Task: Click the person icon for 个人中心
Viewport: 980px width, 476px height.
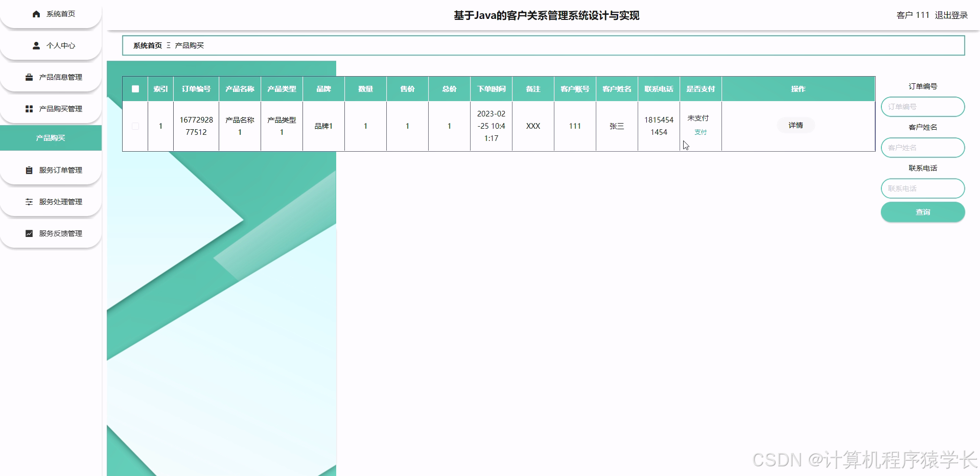Action: (x=35, y=45)
